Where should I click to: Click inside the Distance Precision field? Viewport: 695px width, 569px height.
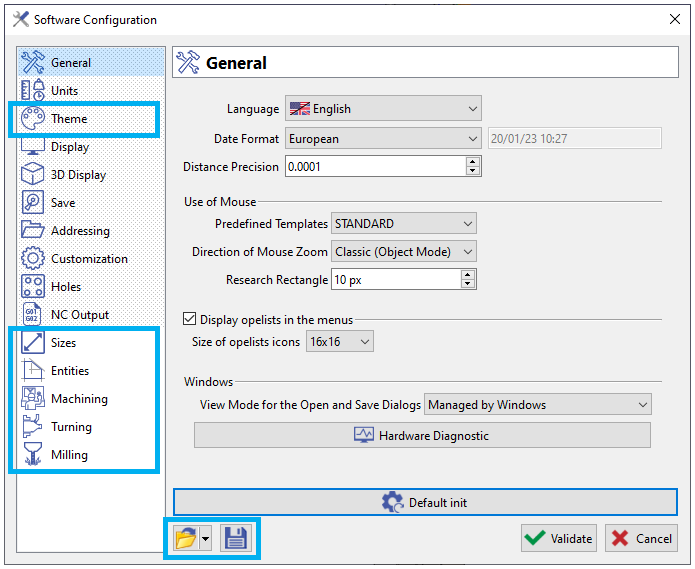(x=374, y=166)
